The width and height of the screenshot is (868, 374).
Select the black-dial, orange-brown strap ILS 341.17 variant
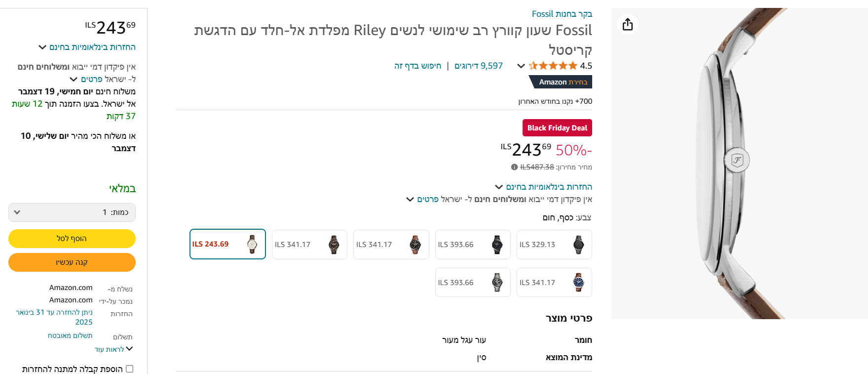(x=391, y=245)
